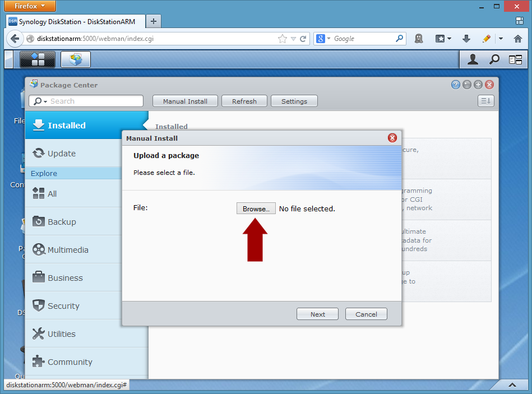This screenshot has height=394, width=532.
Task: Click the DSM search magnifier icon
Action: [x=494, y=59]
